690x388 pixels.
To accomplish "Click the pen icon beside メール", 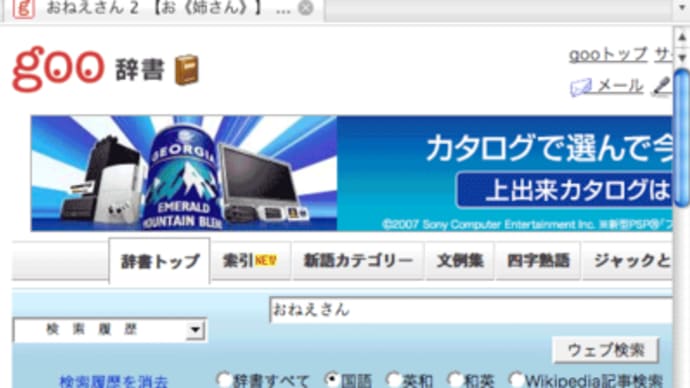I will (662, 86).
